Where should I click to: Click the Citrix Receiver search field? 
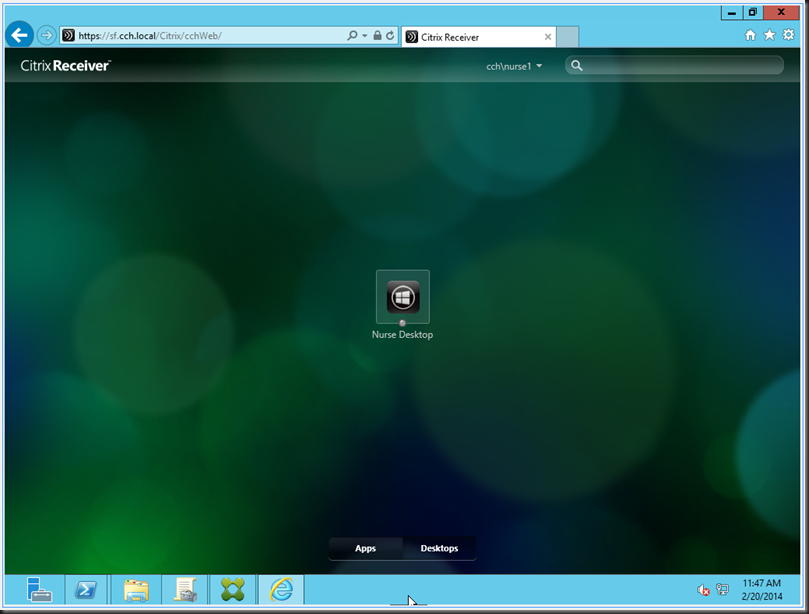click(674, 66)
